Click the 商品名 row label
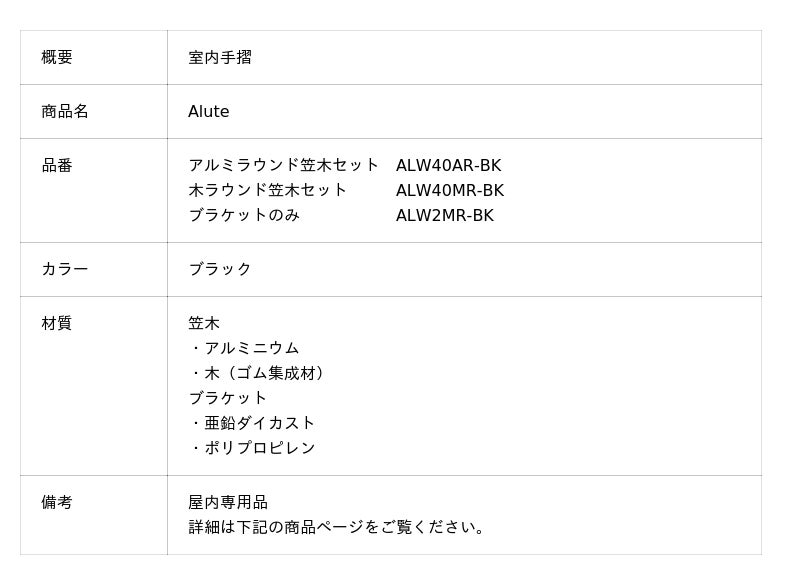800x585 pixels. 65,111
